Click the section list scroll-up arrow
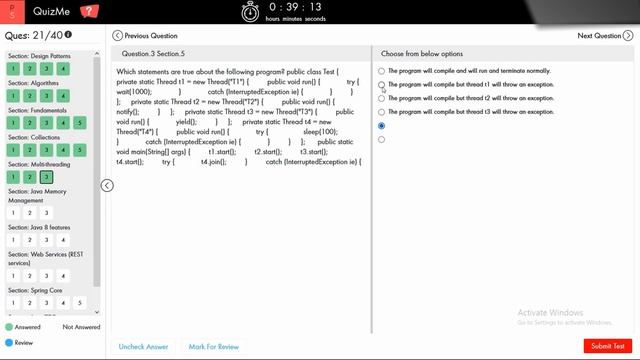The height and width of the screenshot is (360, 640). (97, 53)
